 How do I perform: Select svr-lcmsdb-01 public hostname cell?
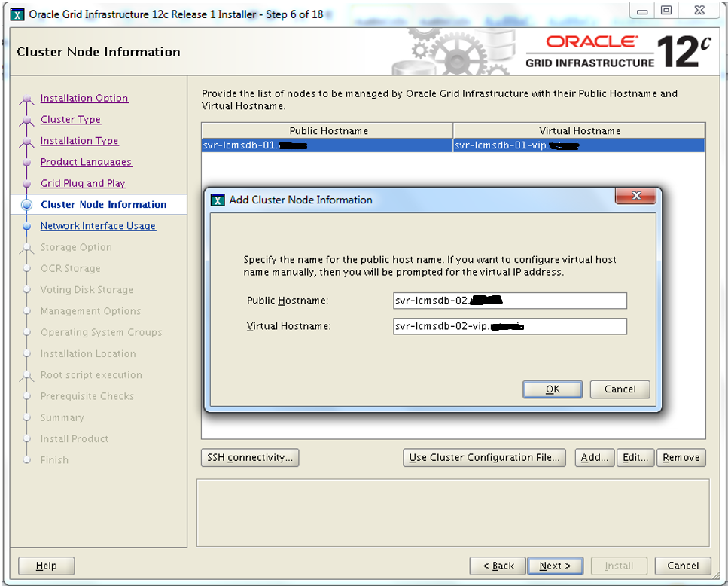pos(327,145)
